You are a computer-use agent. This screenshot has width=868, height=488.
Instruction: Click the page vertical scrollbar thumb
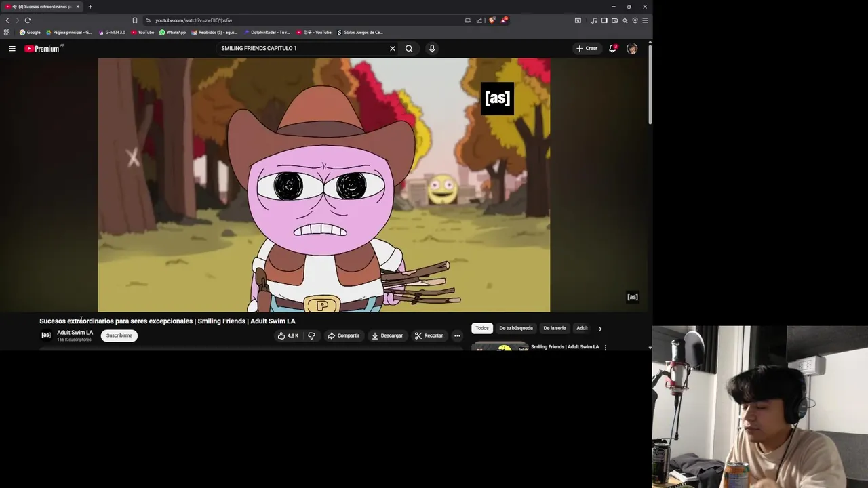coord(650,85)
